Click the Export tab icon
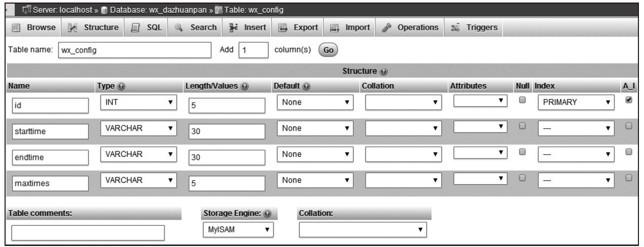 click(x=282, y=27)
